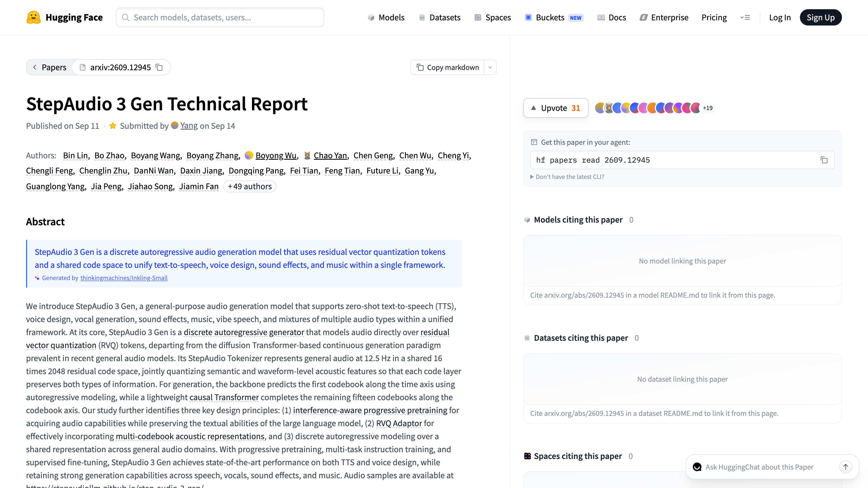Click "multi-codebook acoustic representations" link
868x488 pixels.
[x=190, y=436]
